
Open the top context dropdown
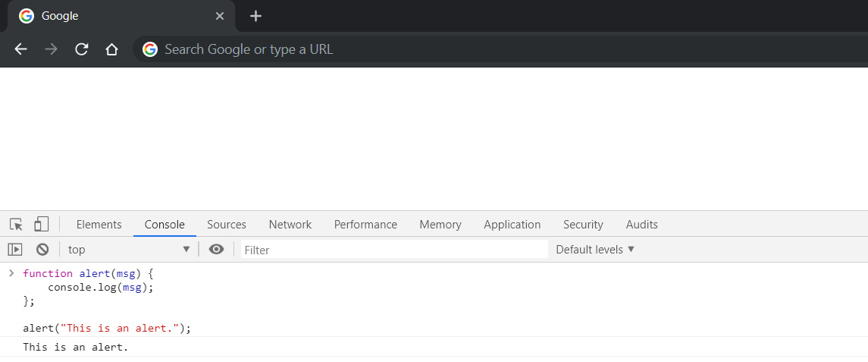pos(129,249)
